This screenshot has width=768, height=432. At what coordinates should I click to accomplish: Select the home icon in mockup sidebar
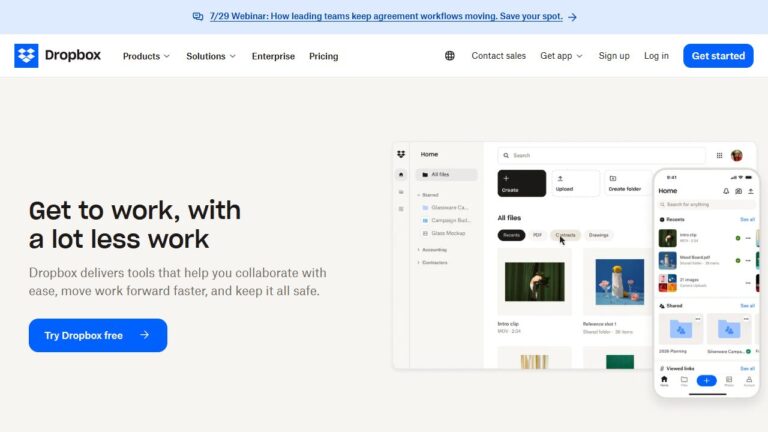pos(401,174)
